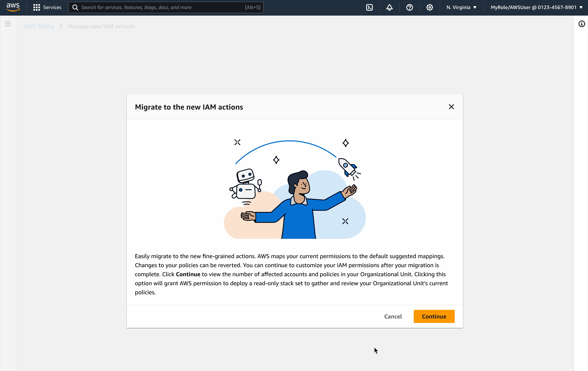Expand the N. Virginia region dropdown
This screenshot has height=371, width=588.
coord(461,7)
